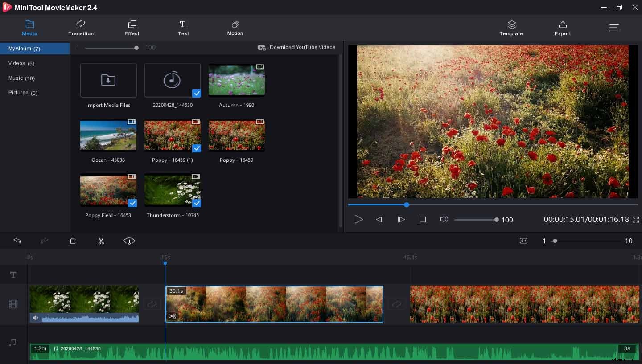Screen dimensions: 642x364
Task: Open the Template panel
Action: 511,28
